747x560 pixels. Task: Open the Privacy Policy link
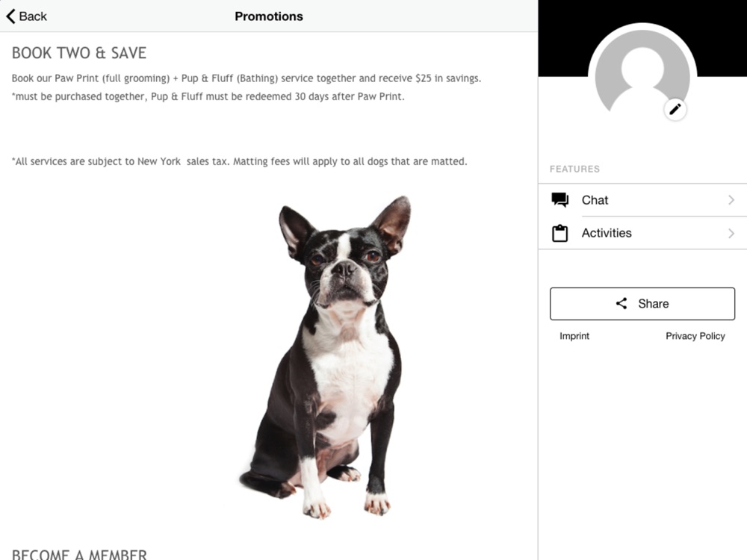pyautogui.click(x=695, y=336)
